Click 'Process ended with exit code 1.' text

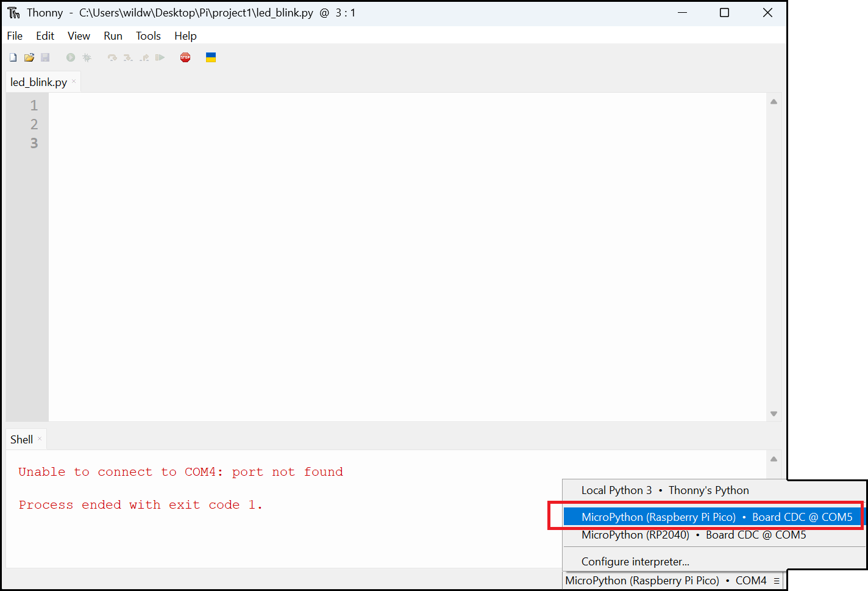click(141, 504)
